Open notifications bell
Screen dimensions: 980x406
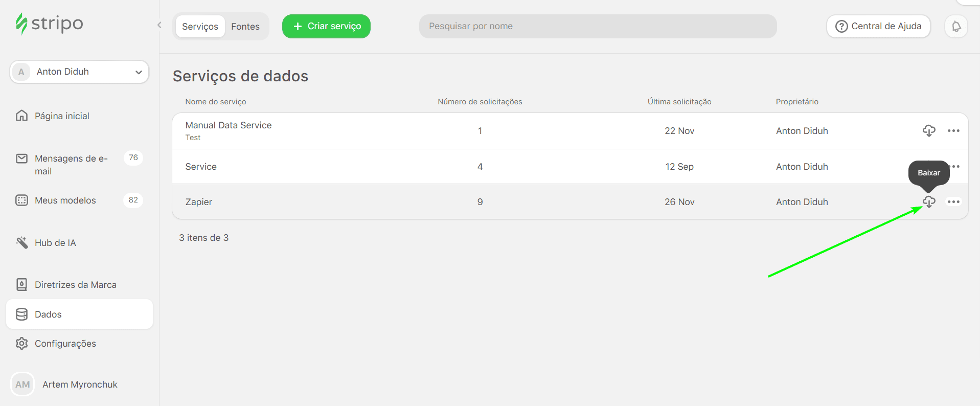click(x=956, y=27)
